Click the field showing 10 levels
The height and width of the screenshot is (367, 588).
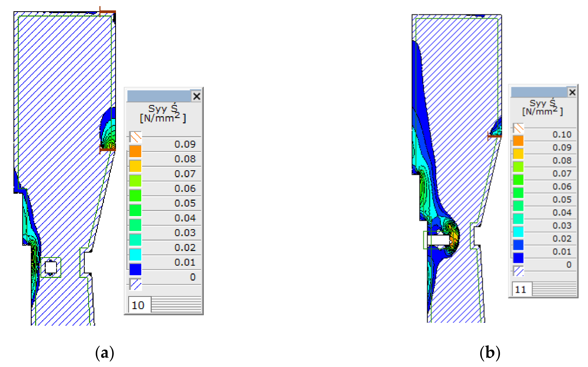[139, 305]
